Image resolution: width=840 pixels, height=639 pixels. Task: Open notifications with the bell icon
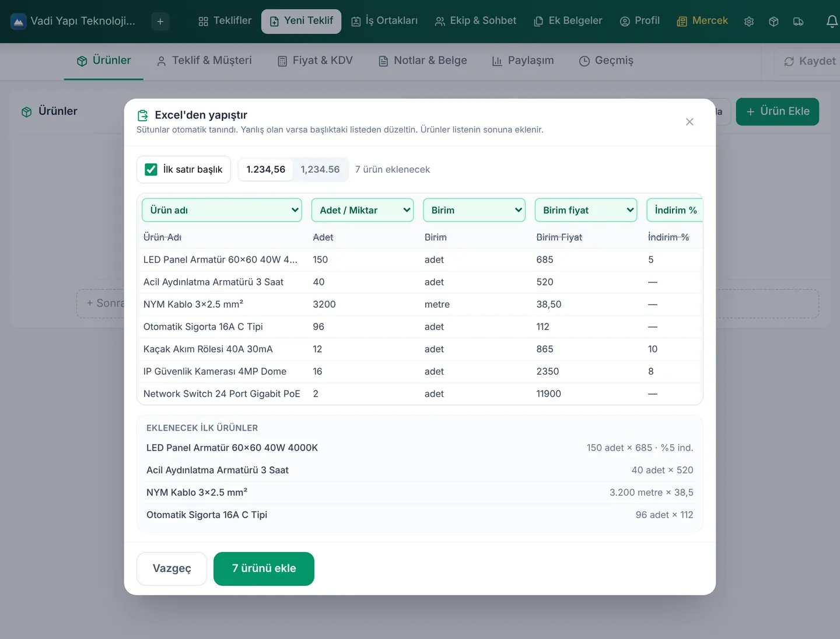click(x=832, y=22)
